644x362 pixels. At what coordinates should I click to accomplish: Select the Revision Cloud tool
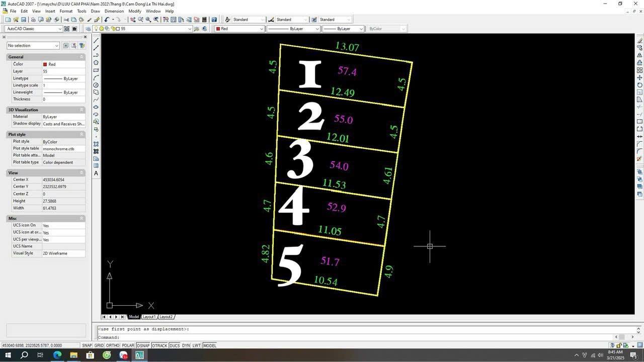coord(96,93)
